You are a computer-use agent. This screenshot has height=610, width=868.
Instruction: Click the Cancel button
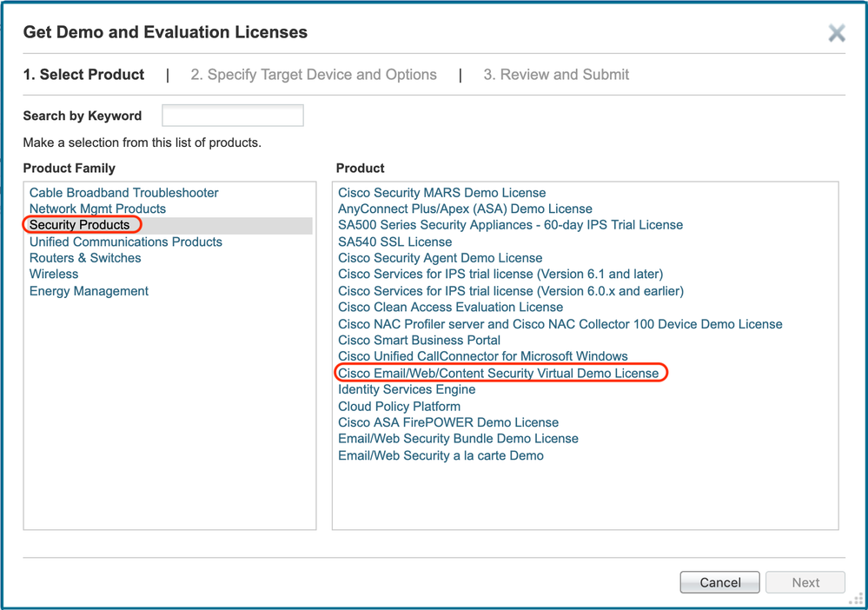click(719, 582)
